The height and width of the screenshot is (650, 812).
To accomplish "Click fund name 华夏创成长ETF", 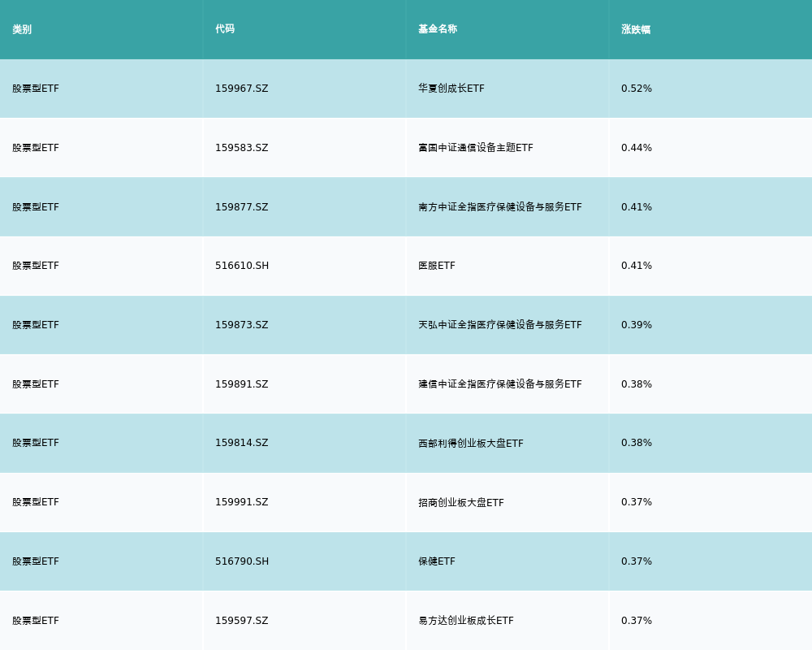I will point(451,89).
